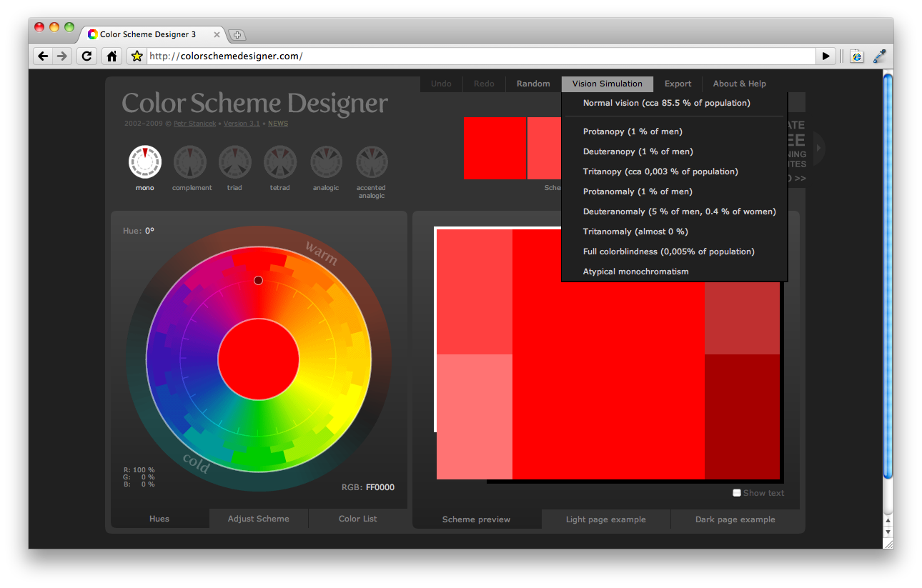Open the Vision Simulation menu
The image size is (922, 588).
608,84
